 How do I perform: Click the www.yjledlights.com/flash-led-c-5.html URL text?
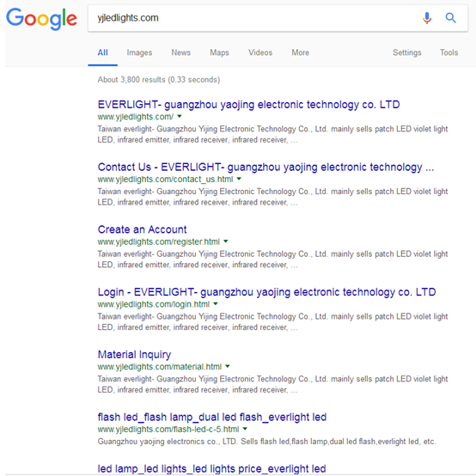click(168, 430)
